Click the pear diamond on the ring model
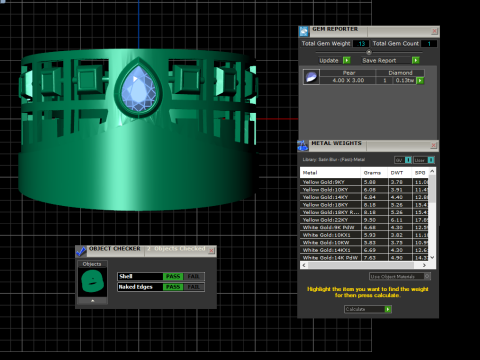Screen dimensions: 480x360 click(138, 89)
